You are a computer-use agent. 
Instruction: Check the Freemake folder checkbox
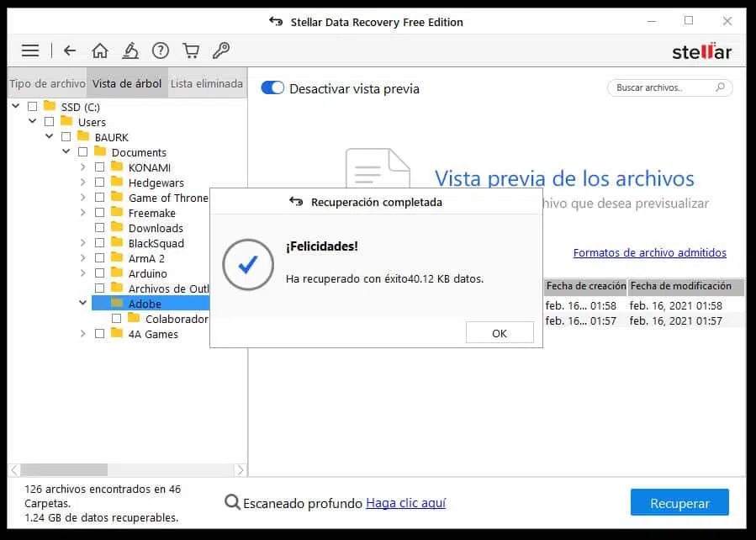[x=100, y=213]
